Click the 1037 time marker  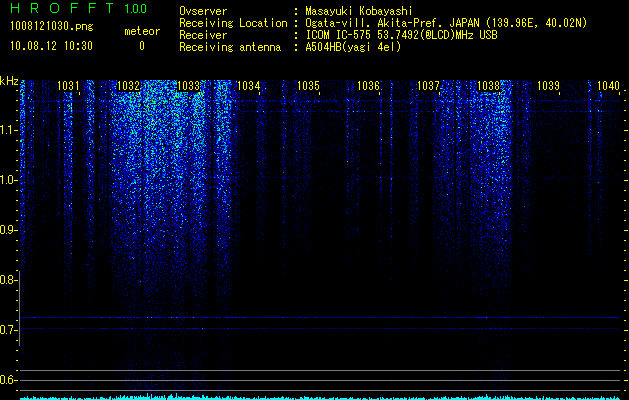click(x=428, y=85)
